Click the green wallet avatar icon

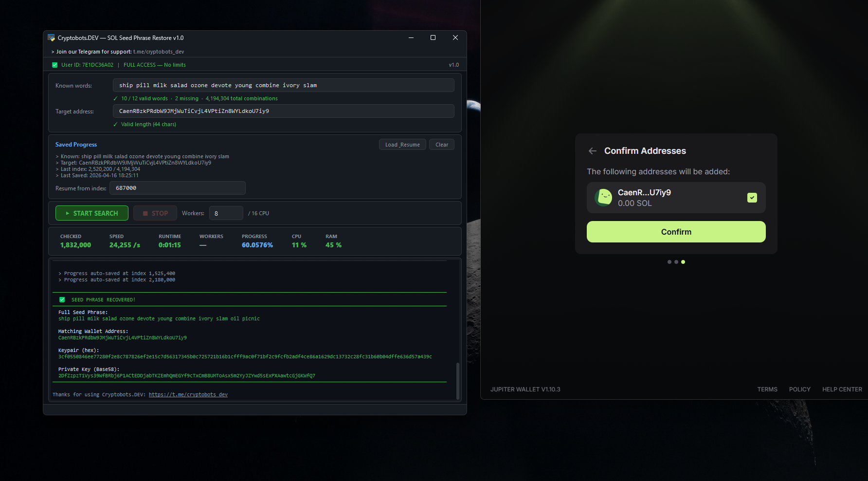click(603, 198)
